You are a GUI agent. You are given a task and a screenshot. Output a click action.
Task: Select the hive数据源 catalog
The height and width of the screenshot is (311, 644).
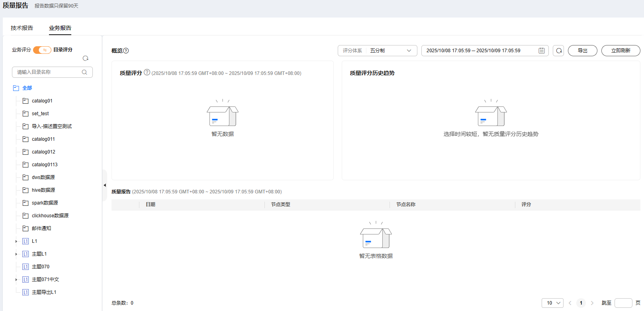point(43,190)
